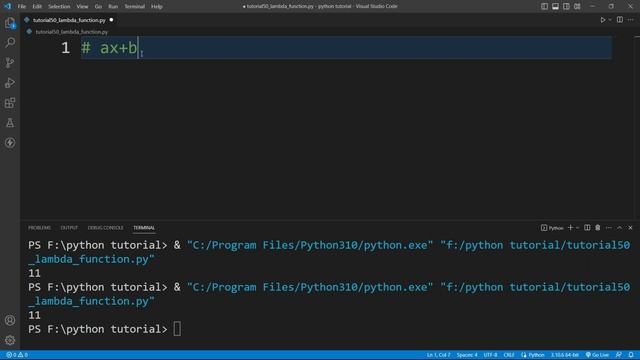Open the Accounts menu icon
This screenshot has width=640, height=360.
pos(10,320)
